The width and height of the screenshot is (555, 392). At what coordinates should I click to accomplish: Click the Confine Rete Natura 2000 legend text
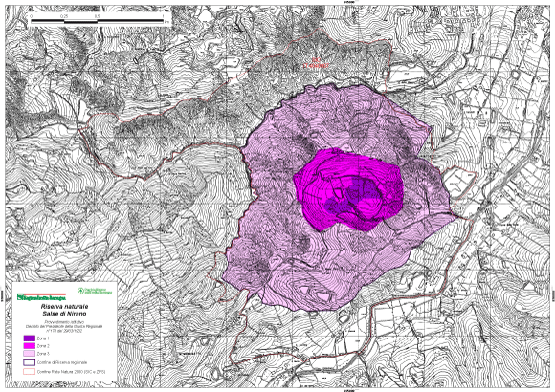point(71,372)
